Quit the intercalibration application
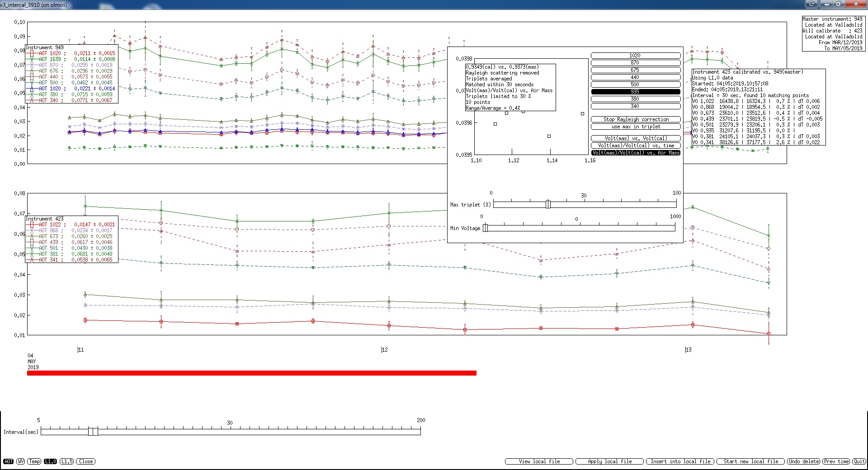868x470 pixels. click(x=859, y=461)
